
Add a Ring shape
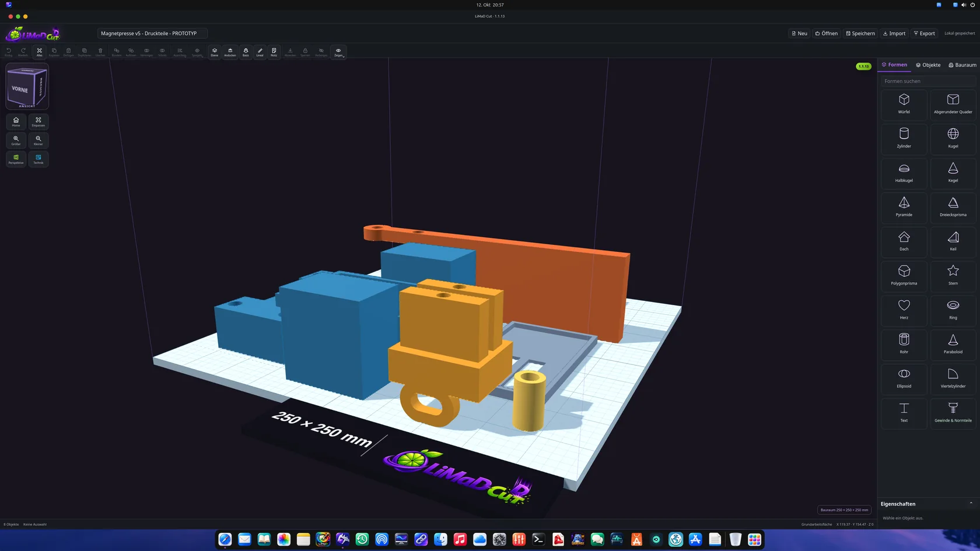pyautogui.click(x=953, y=310)
